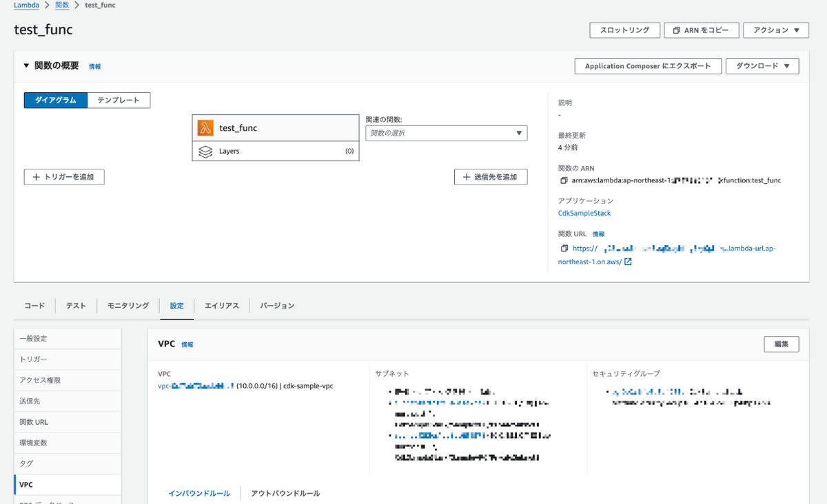Open the コード tab
Viewport: 827px width, 504px height.
click(34, 306)
